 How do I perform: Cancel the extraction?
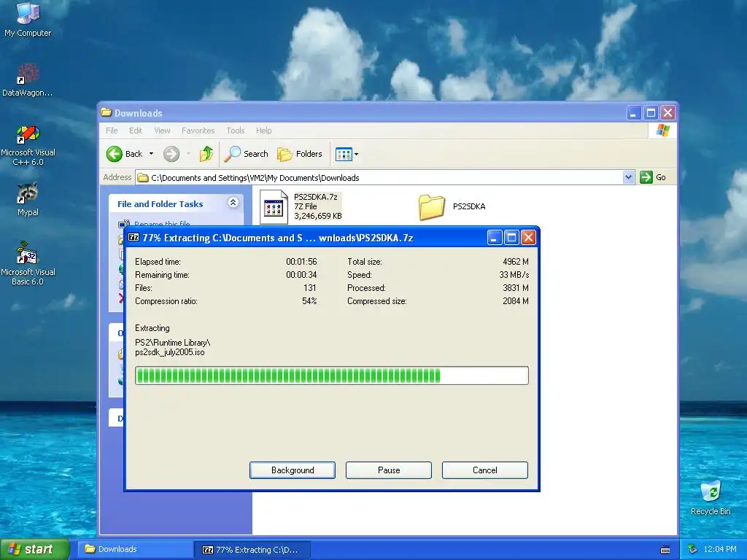(485, 470)
